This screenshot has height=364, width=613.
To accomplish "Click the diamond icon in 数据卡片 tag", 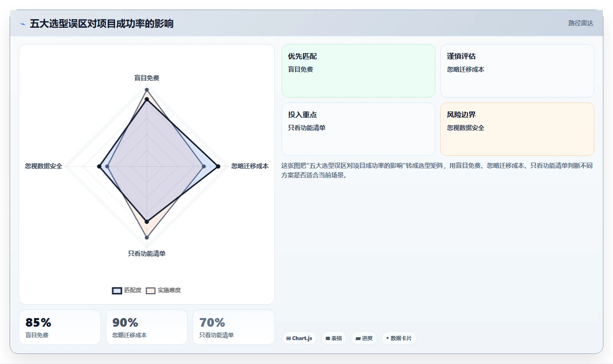I will pos(387,338).
